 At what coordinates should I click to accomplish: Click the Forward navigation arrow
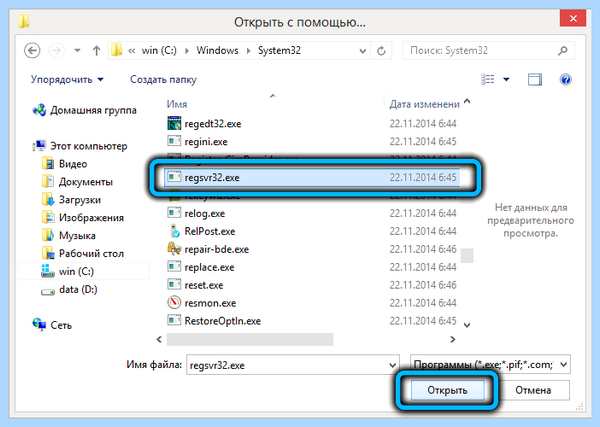[x=57, y=51]
